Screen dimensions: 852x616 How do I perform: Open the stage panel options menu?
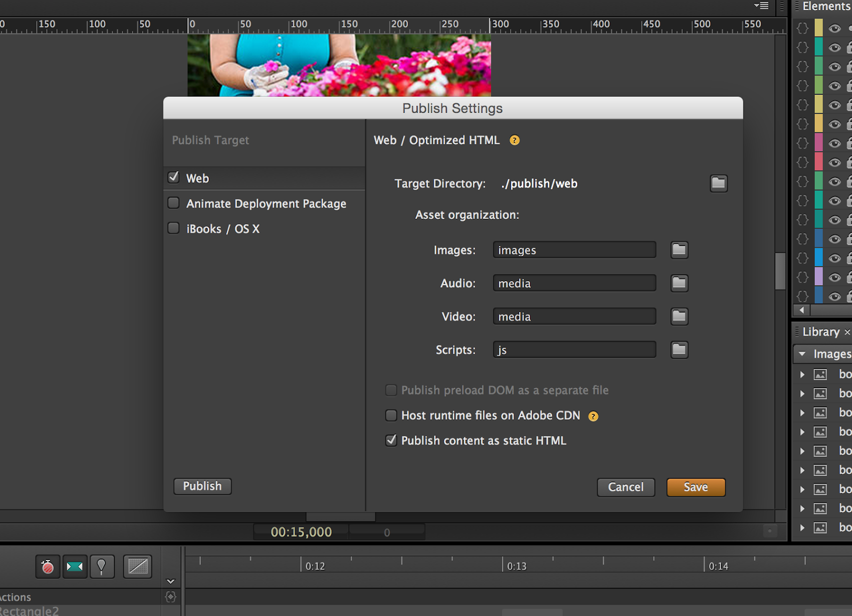coord(761,6)
